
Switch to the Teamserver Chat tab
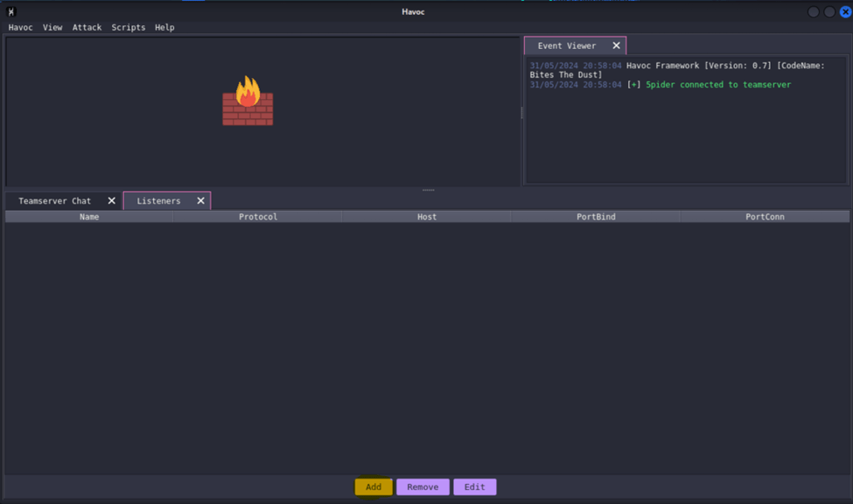54,200
